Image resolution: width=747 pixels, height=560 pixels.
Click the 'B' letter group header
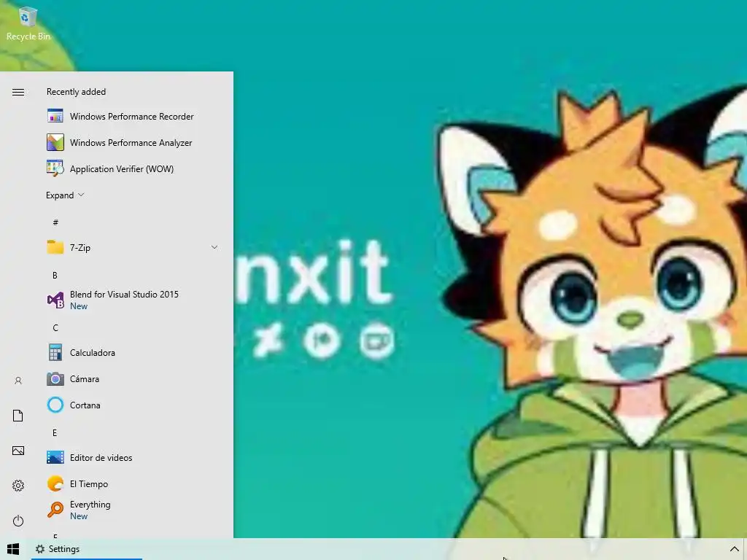tap(55, 275)
